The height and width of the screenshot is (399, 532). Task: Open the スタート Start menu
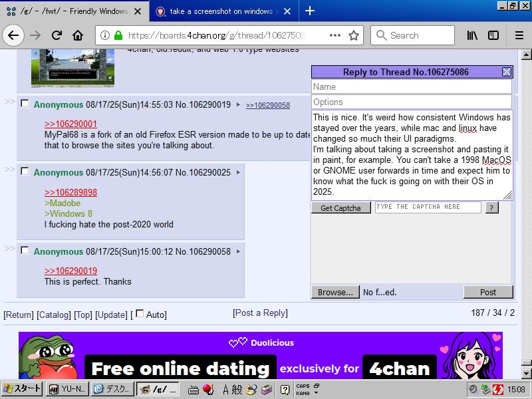21,389
